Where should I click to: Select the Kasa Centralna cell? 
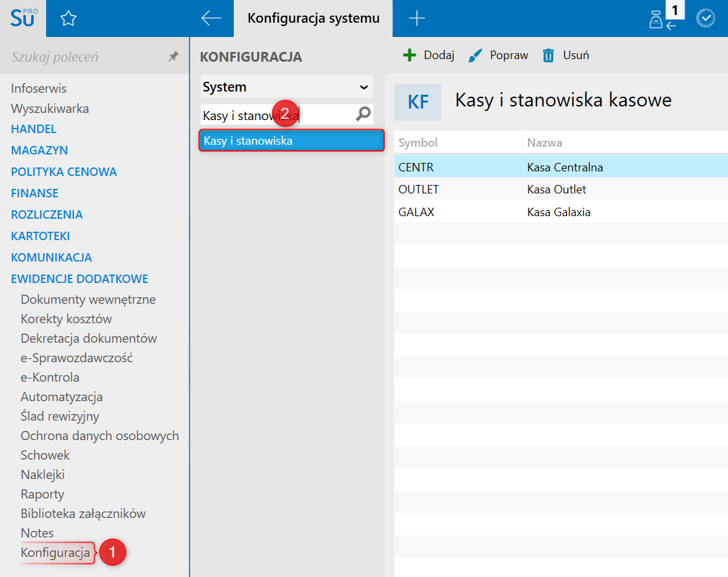pyautogui.click(x=625, y=167)
